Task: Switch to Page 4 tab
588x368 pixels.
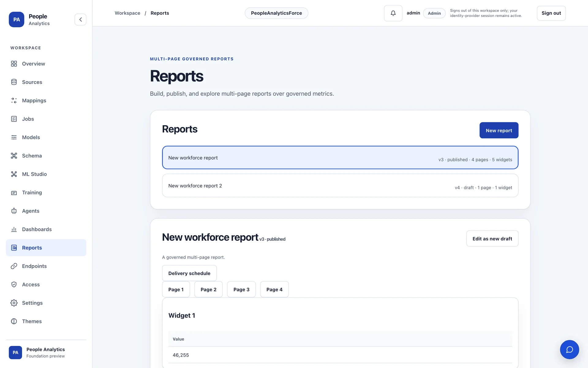Action: point(274,289)
